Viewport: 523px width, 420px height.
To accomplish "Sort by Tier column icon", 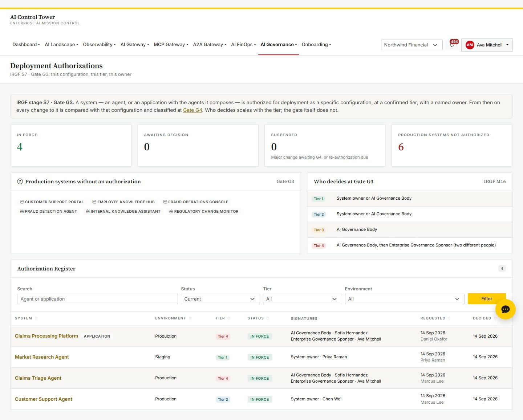I will [x=229, y=318].
